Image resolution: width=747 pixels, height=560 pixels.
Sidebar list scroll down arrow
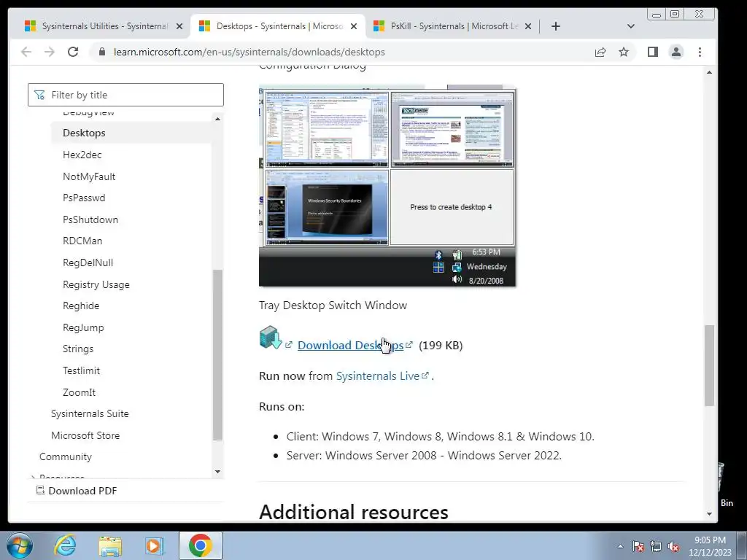pyautogui.click(x=217, y=472)
